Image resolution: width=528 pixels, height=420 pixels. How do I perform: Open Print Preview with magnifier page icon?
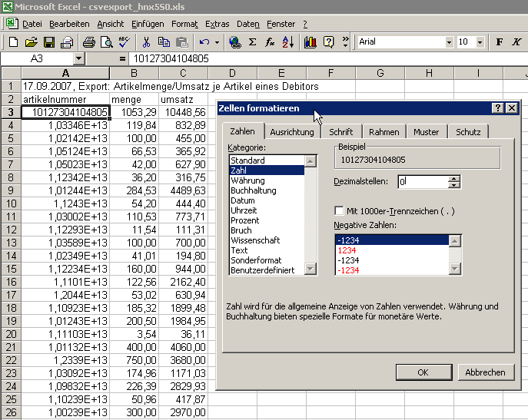[106, 42]
